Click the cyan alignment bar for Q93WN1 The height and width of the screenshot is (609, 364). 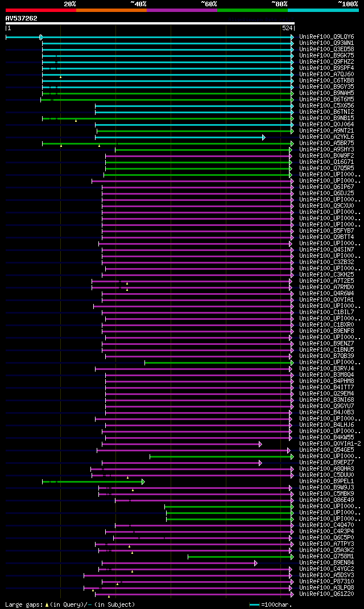[x=167, y=43]
